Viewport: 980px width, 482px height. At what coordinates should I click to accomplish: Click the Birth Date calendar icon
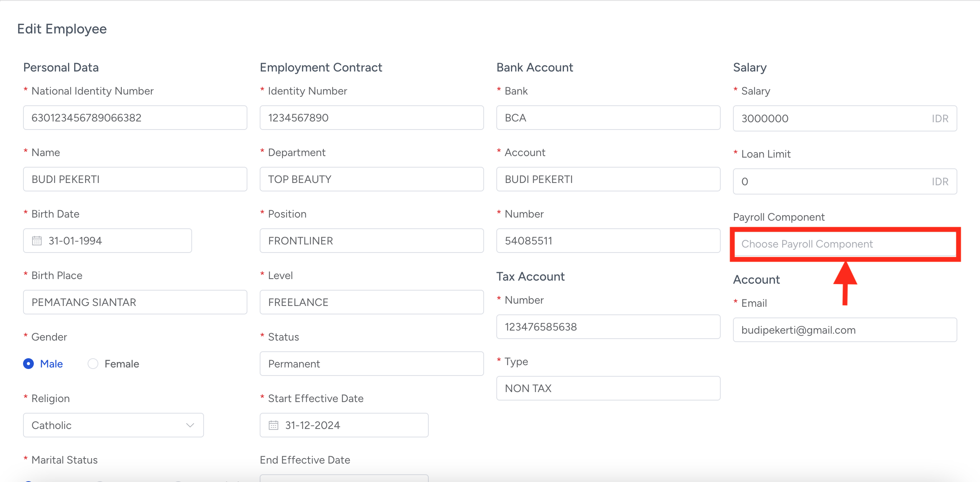(x=37, y=241)
